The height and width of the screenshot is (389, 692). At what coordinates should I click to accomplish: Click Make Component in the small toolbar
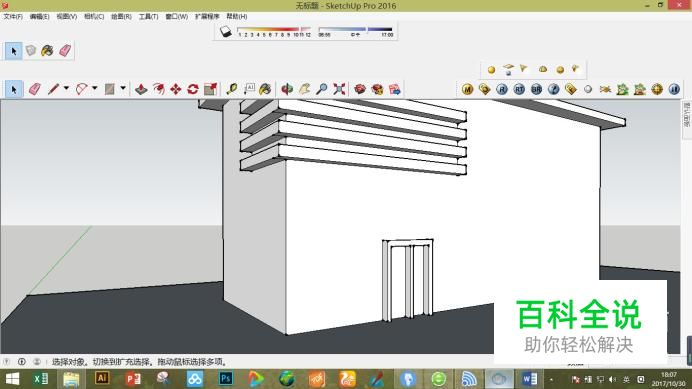[x=30, y=51]
